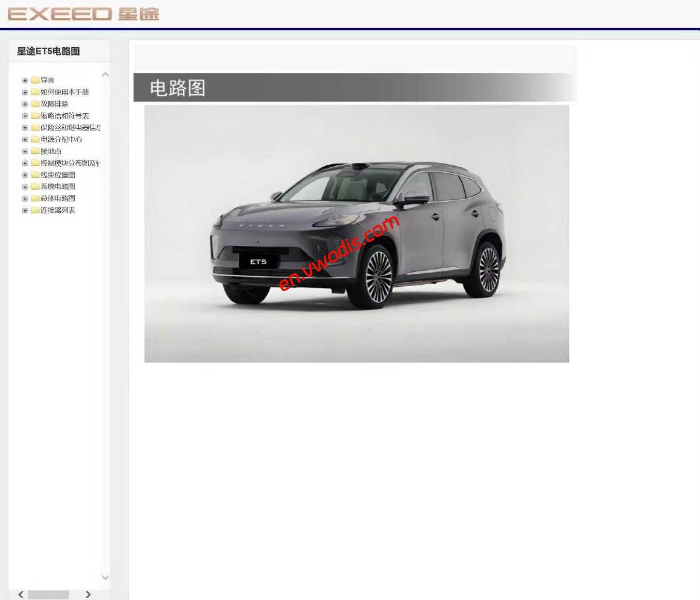The height and width of the screenshot is (600, 700).
Task: Click the EXEED 星途 logo
Action: (83, 14)
